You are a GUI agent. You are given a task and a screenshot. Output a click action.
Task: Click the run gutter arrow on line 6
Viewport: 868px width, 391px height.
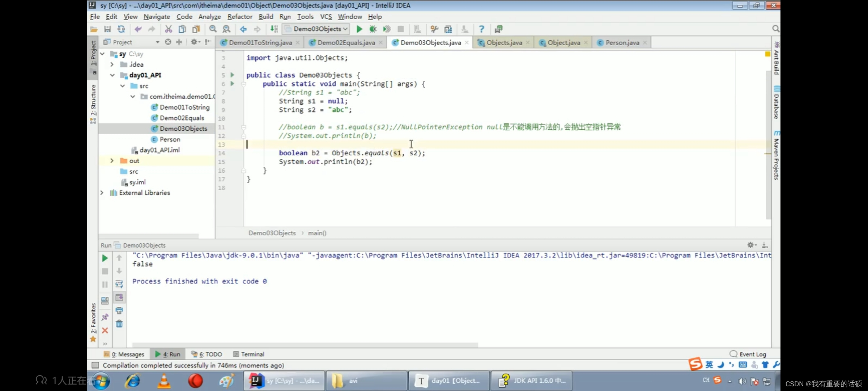[233, 84]
